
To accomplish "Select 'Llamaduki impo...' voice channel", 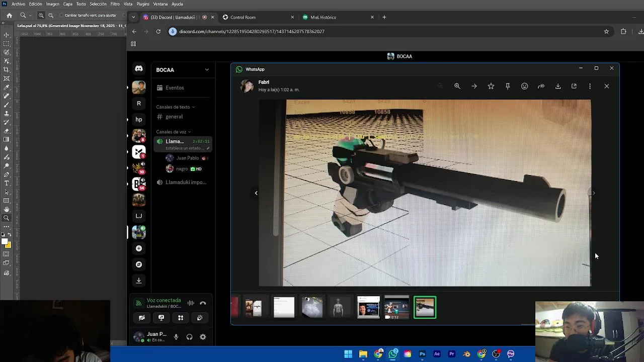I will click(x=183, y=182).
